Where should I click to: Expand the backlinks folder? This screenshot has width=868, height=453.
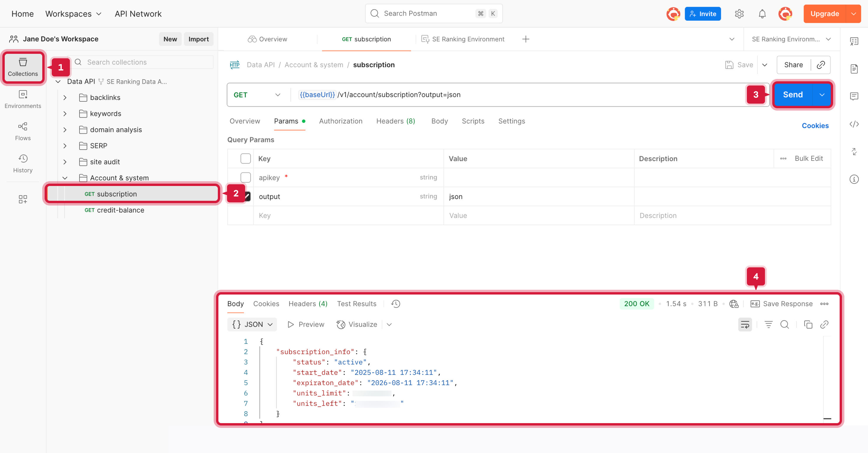[x=65, y=97]
